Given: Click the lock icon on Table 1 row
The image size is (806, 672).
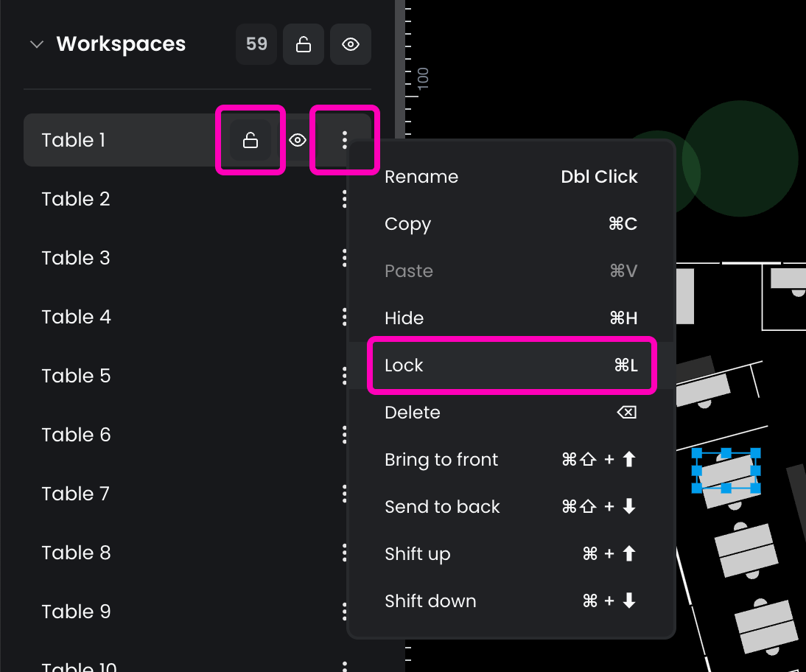Looking at the screenshot, I should tap(250, 140).
